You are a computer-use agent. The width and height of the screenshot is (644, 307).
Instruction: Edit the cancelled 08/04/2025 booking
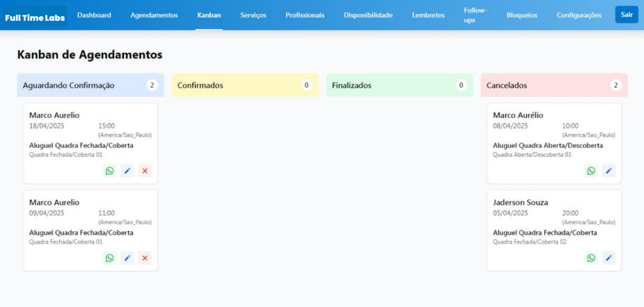click(x=609, y=171)
